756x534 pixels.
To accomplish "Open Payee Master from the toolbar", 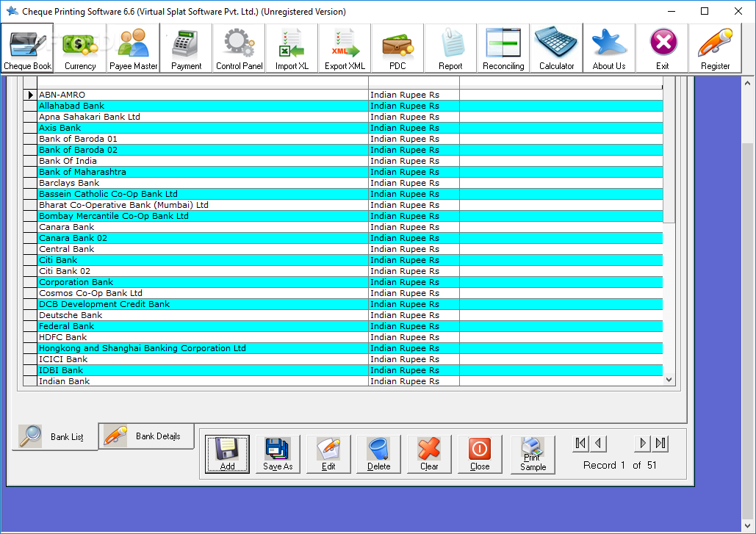I will click(x=133, y=48).
